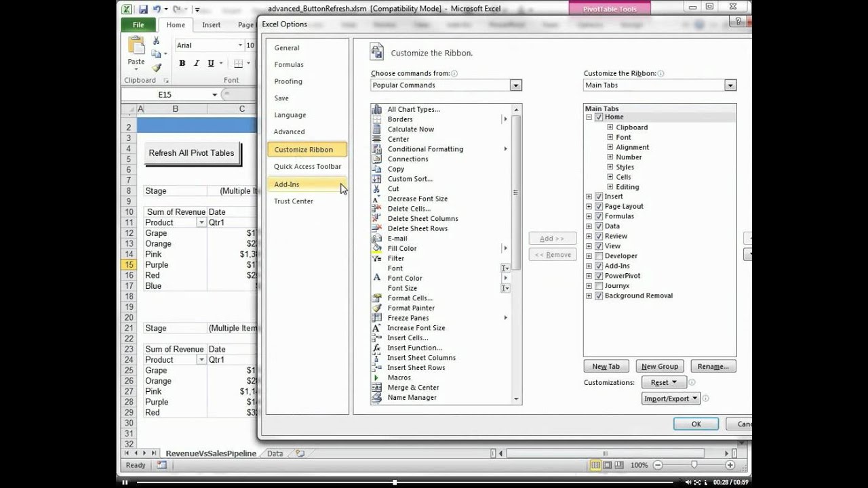Select the Borders command icon
868x488 pixels.
(377, 119)
